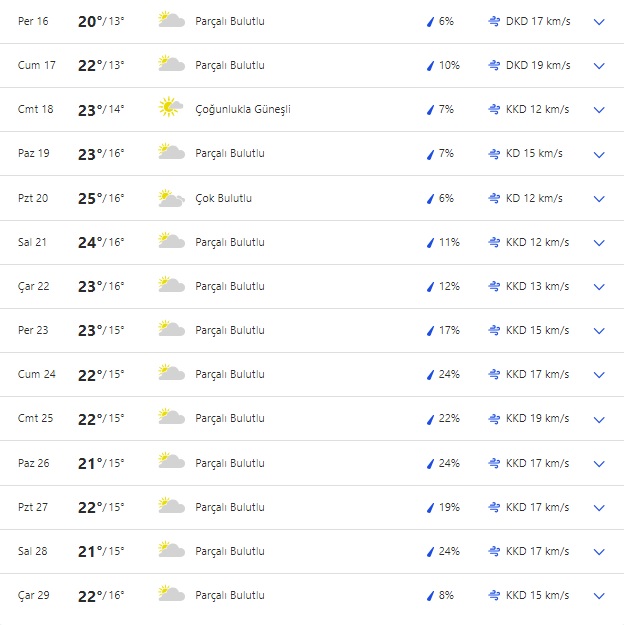The height and width of the screenshot is (625, 624).
Task: Show details chevron for Paz 26
Action: pos(599,463)
